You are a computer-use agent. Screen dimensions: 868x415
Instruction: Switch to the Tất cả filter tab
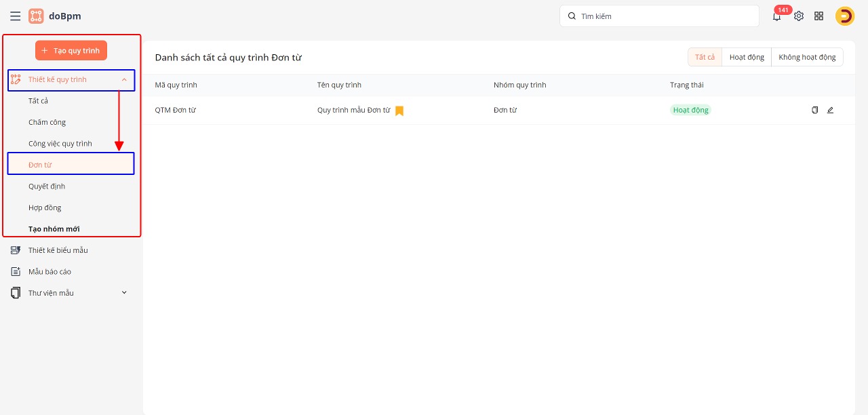pyautogui.click(x=705, y=57)
